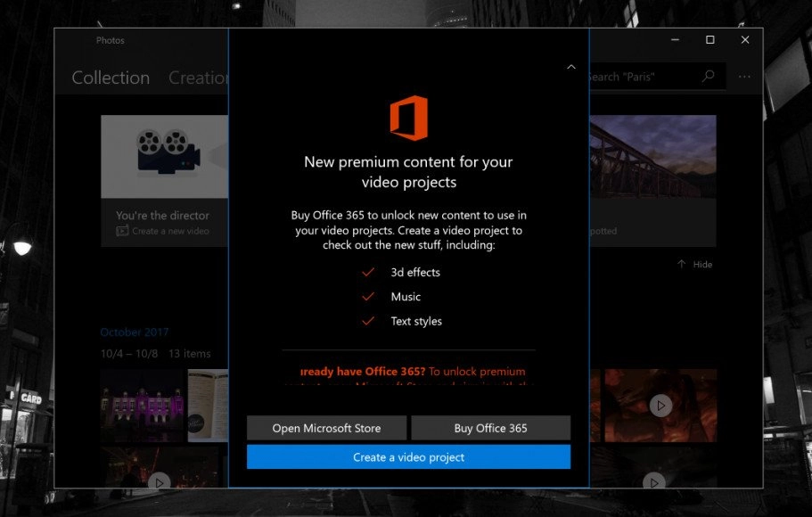Click the Hide link with arrow

[x=694, y=264]
